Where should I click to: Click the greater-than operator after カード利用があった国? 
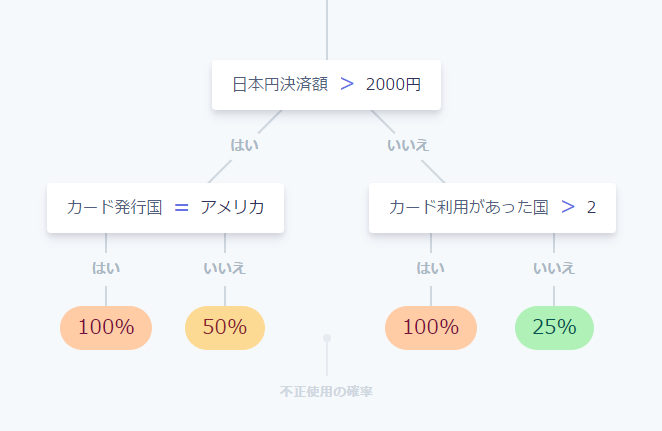568,207
